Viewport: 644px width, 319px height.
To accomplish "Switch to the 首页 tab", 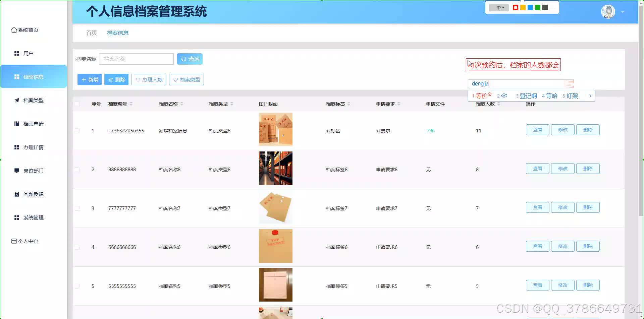I will coord(91,33).
